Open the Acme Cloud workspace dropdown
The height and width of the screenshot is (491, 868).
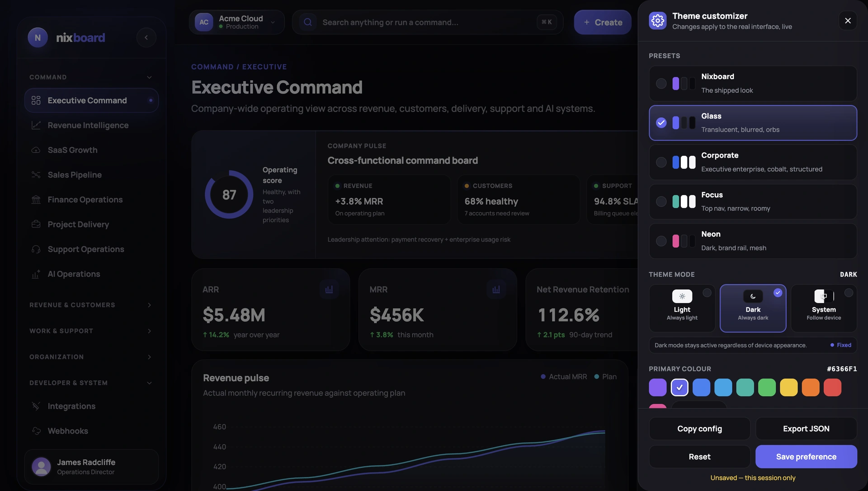point(236,22)
